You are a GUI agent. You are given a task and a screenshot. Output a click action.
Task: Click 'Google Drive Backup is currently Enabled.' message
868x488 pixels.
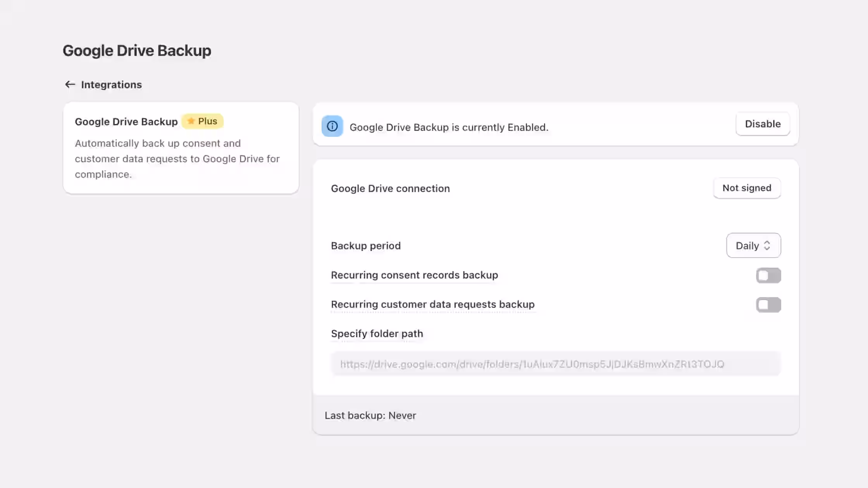pos(449,127)
